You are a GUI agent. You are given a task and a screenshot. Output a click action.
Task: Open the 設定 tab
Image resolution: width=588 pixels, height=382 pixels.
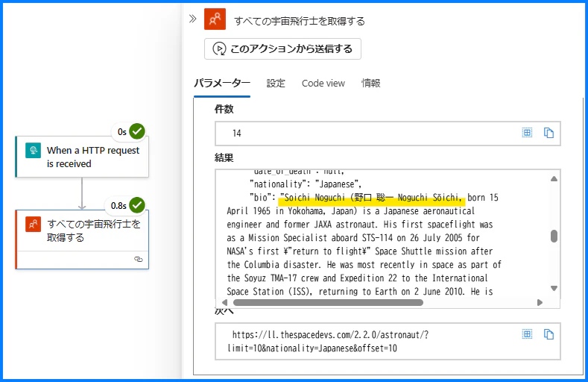pos(276,84)
